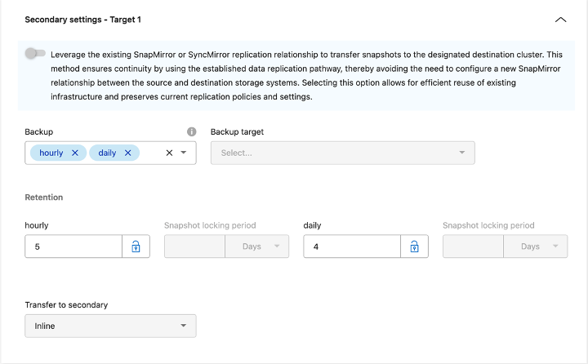The height and width of the screenshot is (364, 588).
Task: Open the Backup schedule dropdown arrow
Action: (185, 153)
